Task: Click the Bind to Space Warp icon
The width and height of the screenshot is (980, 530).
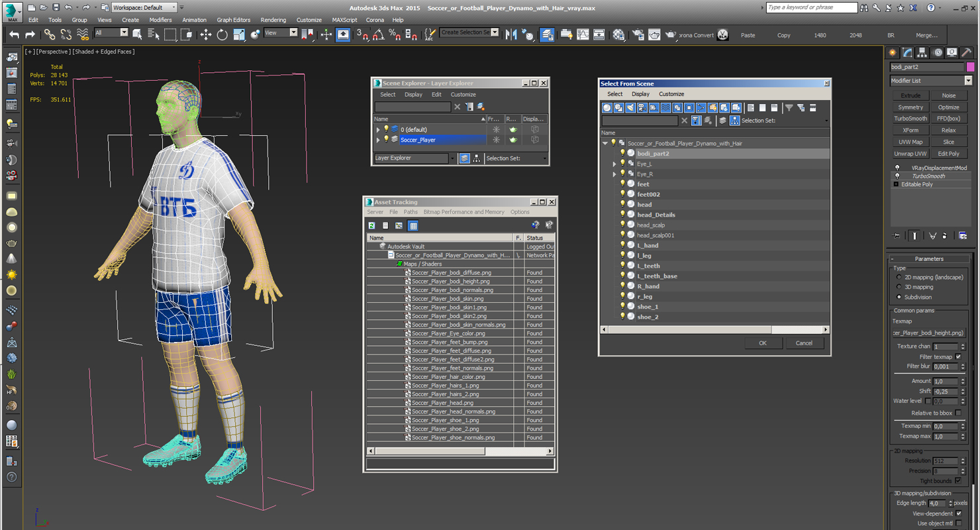Action: tap(83, 34)
